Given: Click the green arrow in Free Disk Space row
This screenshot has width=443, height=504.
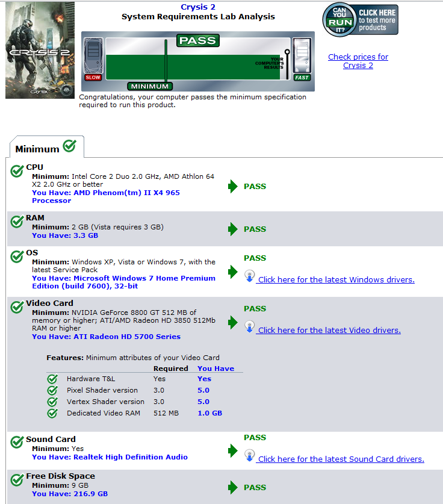Looking at the screenshot, I should pyautogui.click(x=232, y=487).
